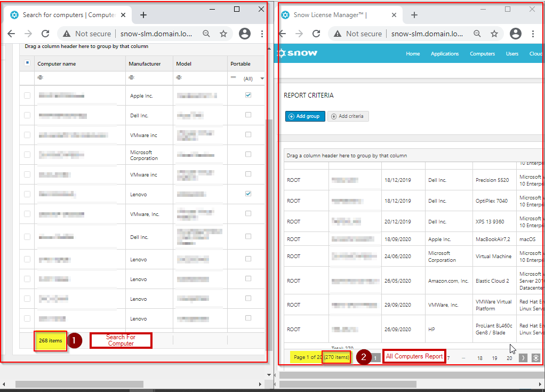This screenshot has height=392, width=545.
Task: Open new tab in left browser window
Action: pos(143,15)
